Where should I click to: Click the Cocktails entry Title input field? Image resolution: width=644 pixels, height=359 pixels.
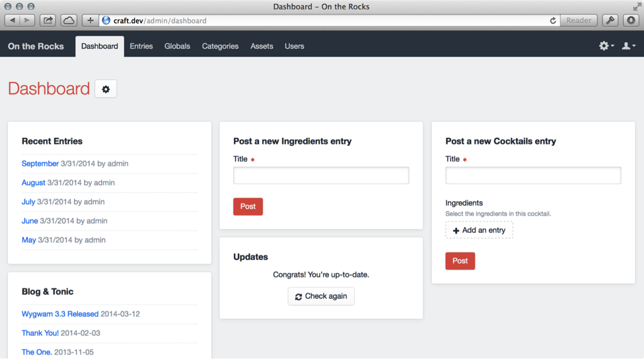[533, 176]
